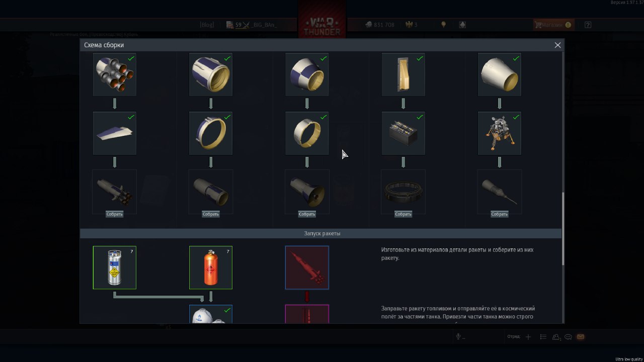Open the chat bubble icon
The image size is (644, 362).
tap(569, 337)
